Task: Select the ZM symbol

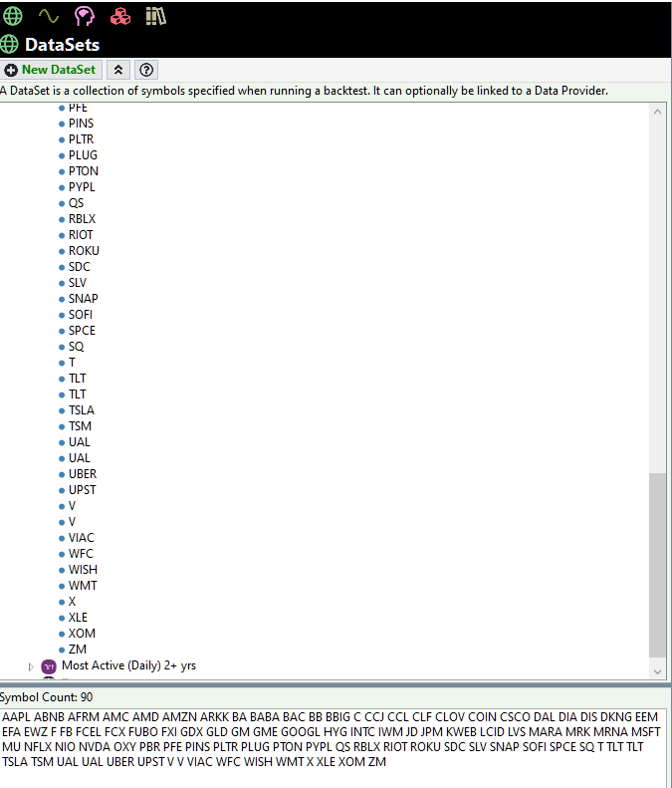Action: (x=78, y=650)
